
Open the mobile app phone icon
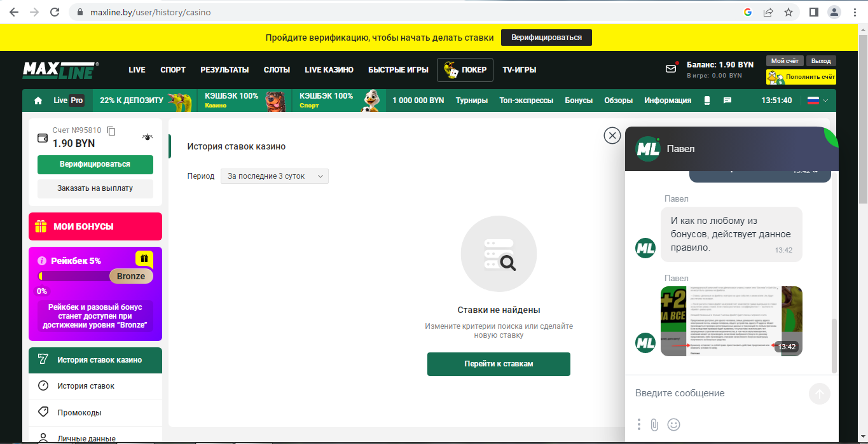click(x=706, y=101)
